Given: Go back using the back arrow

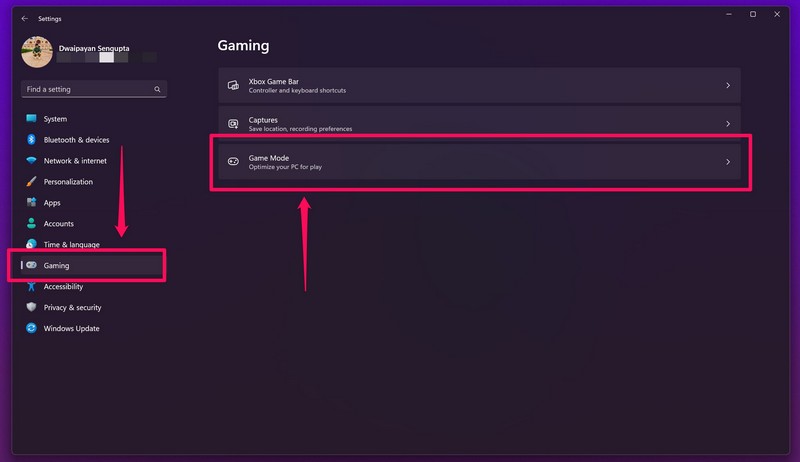Looking at the screenshot, I should click(x=25, y=17).
